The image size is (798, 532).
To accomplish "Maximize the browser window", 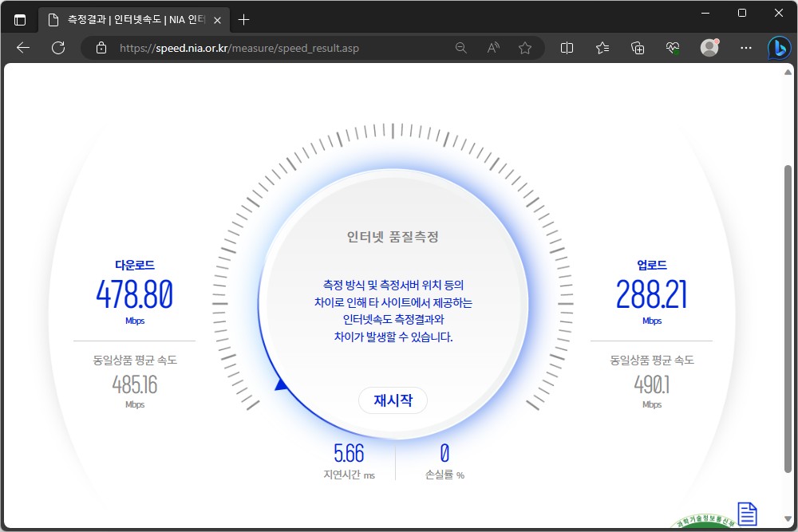I will pyautogui.click(x=742, y=14).
